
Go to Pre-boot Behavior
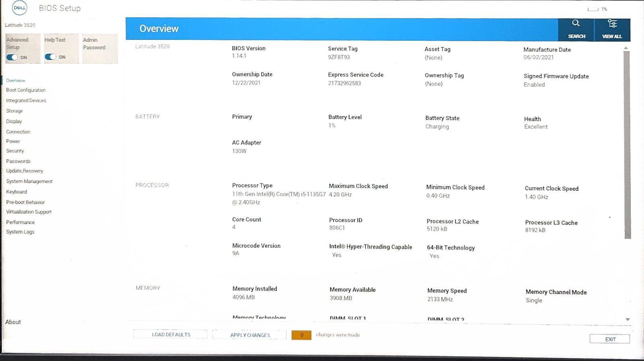pyautogui.click(x=25, y=202)
